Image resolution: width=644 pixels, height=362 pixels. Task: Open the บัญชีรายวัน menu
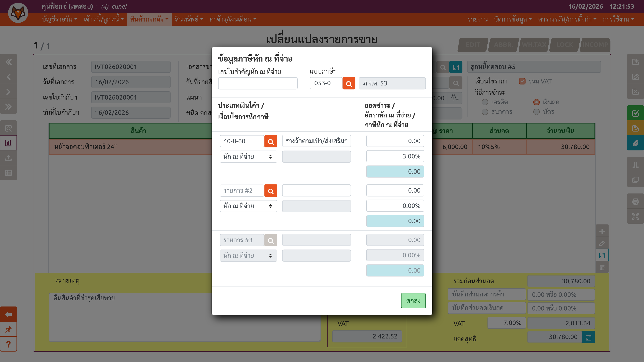tap(59, 19)
